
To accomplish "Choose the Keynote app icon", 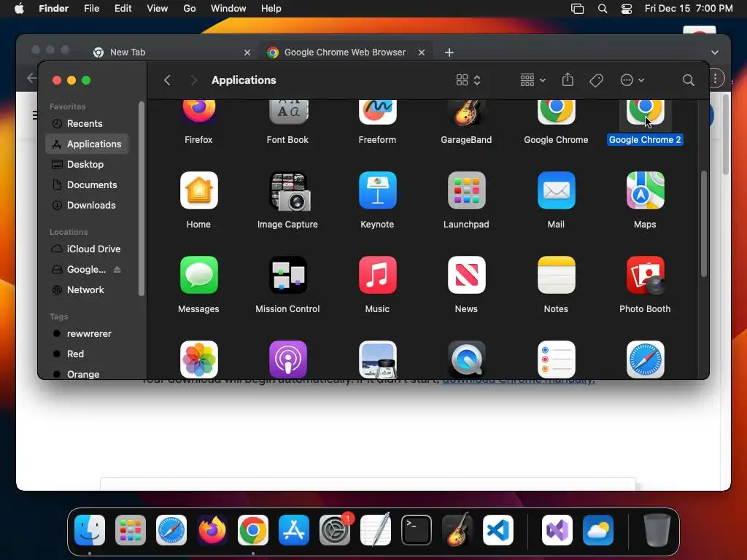I will 377,190.
